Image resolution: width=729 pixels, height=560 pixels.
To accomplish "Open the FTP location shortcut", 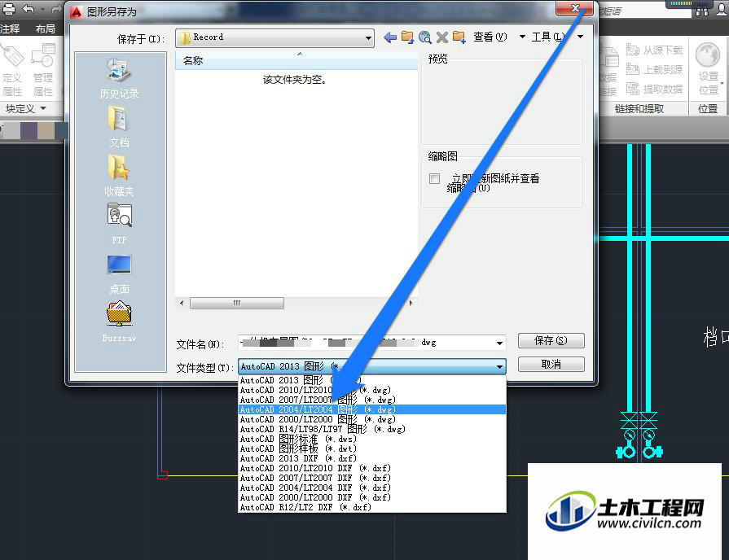I will pyautogui.click(x=119, y=224).
